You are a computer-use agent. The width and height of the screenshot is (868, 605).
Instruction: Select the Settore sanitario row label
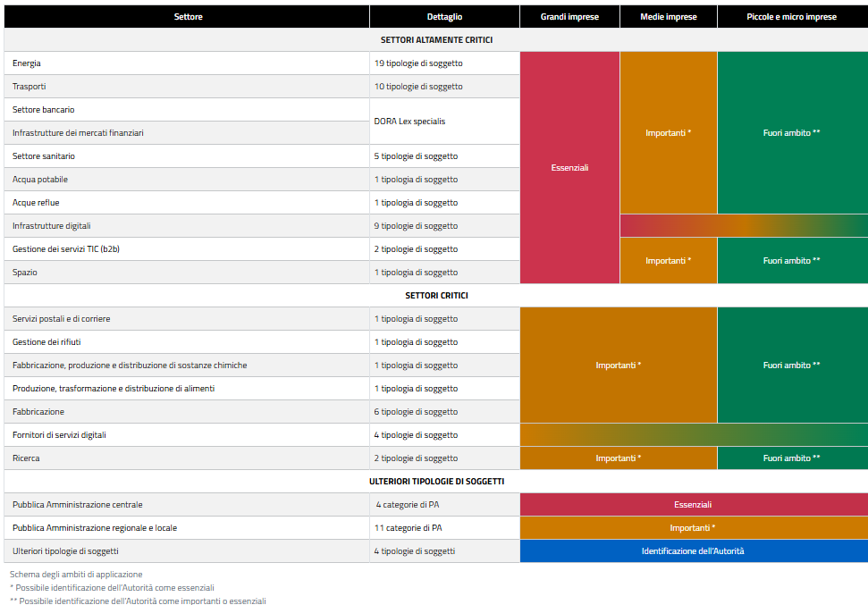click(44, 156)
